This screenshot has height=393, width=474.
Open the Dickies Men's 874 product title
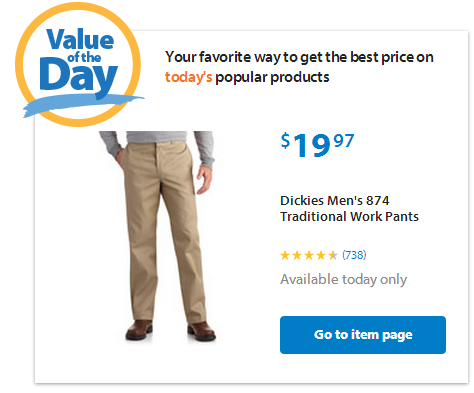point(349,208)
